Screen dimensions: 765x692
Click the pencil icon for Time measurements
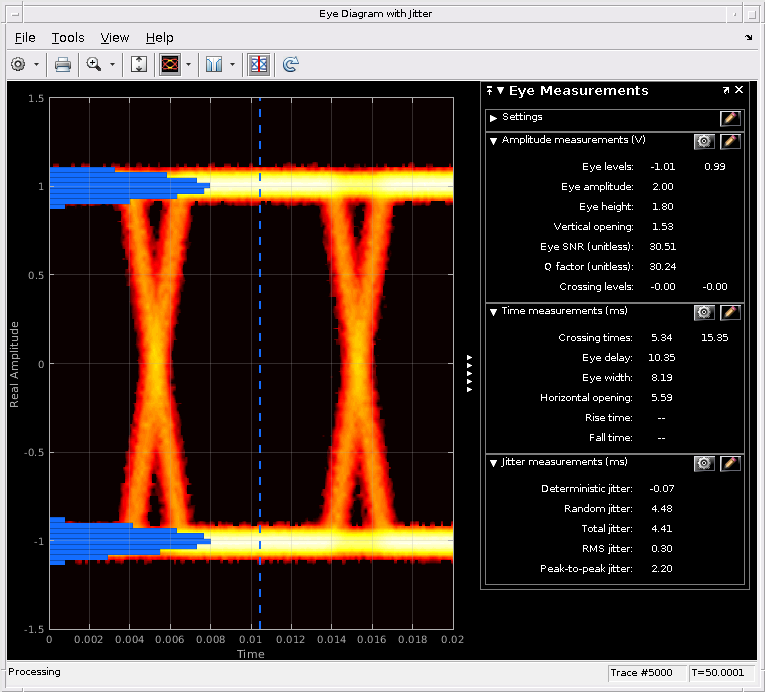coord(730,312)
